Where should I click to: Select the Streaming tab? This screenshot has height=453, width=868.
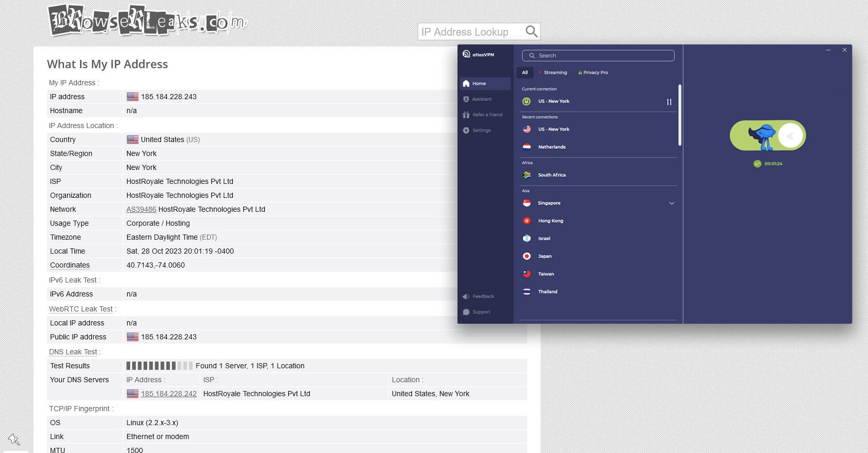(x=553, y=72)
